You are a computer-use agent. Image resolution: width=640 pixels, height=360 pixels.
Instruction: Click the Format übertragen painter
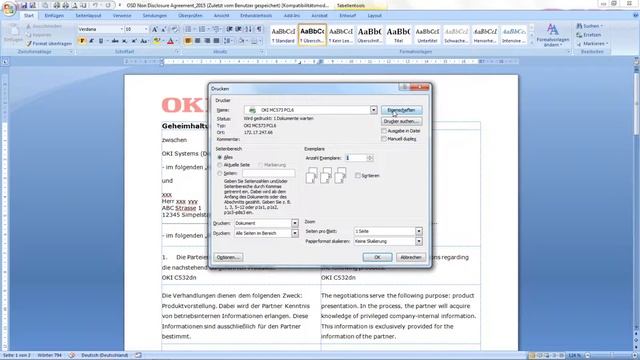[x=49, y=43]
